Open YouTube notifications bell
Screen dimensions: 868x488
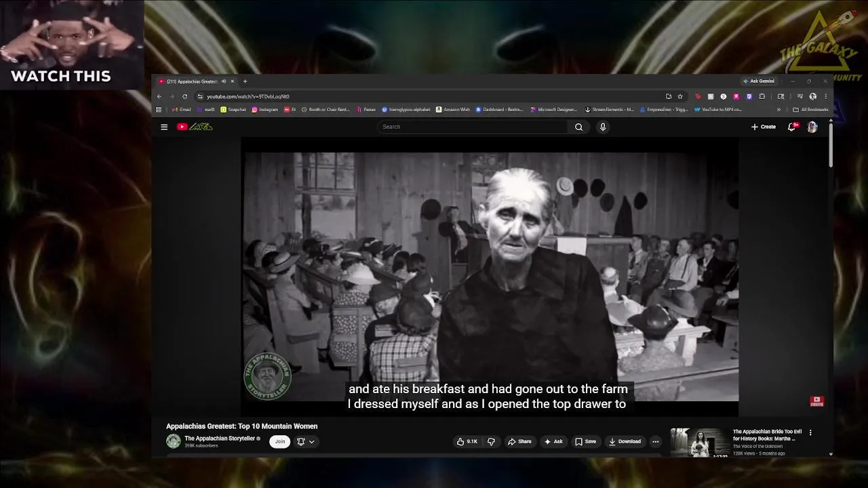click(x=791, y=127)
